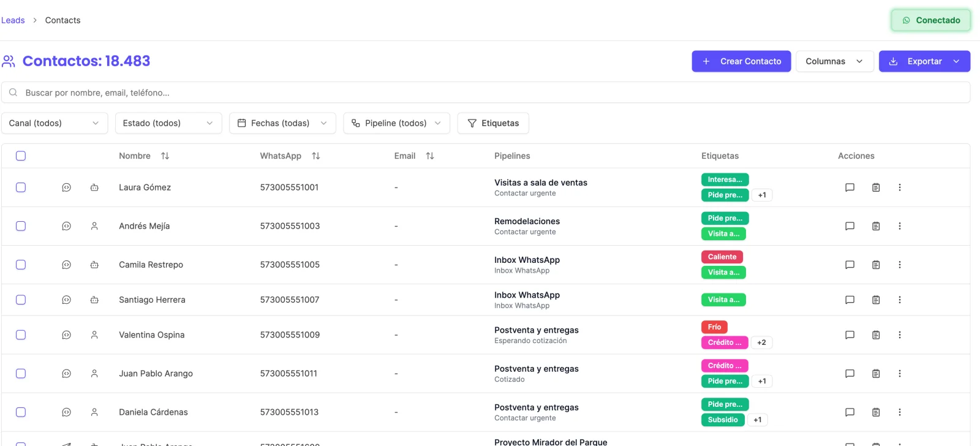980x446 pixels.
Task: Click +2 extra tags badge for Valentina Ospina
Action: (x=761, y=342)
